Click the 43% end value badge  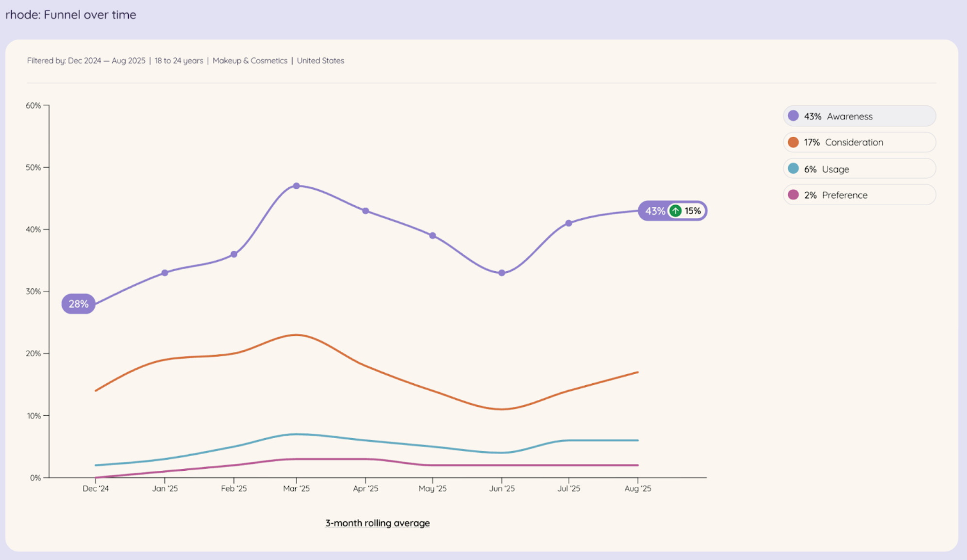pyautogui.click(x=654, y=211)
